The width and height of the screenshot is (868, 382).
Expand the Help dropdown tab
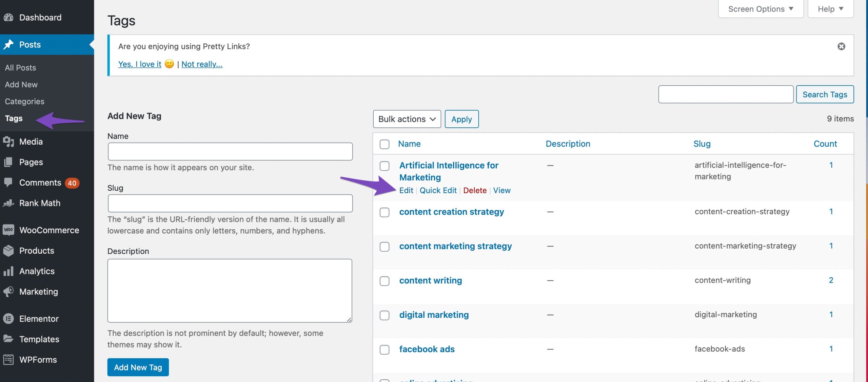[x=830, y=9]
